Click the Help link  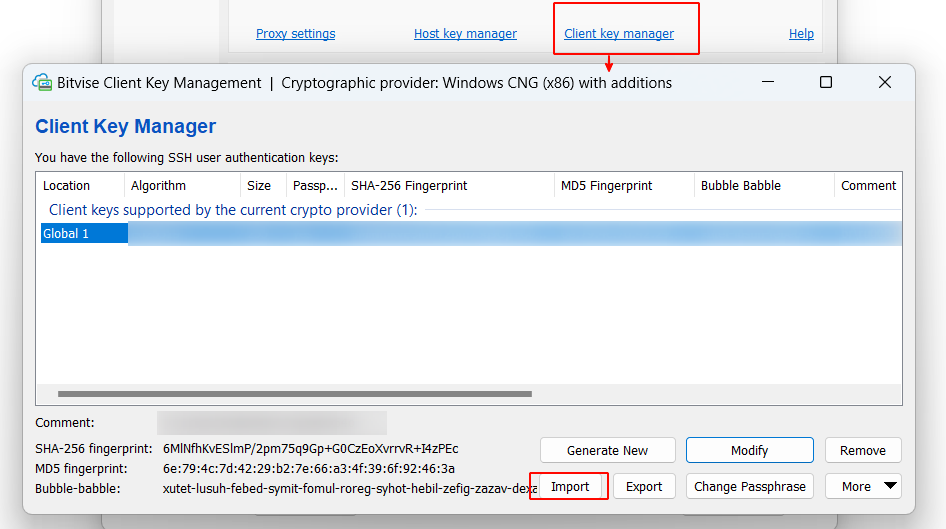[x=801, y=34]
